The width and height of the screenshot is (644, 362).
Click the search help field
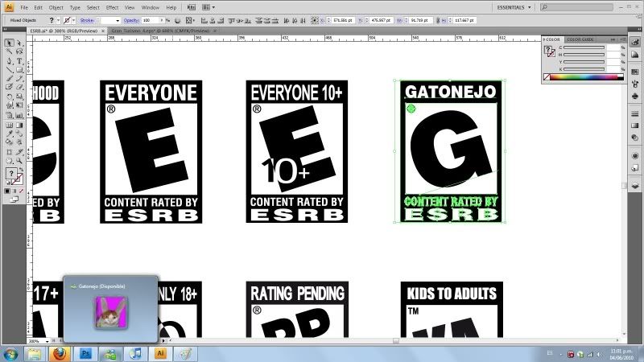point(577,7)
